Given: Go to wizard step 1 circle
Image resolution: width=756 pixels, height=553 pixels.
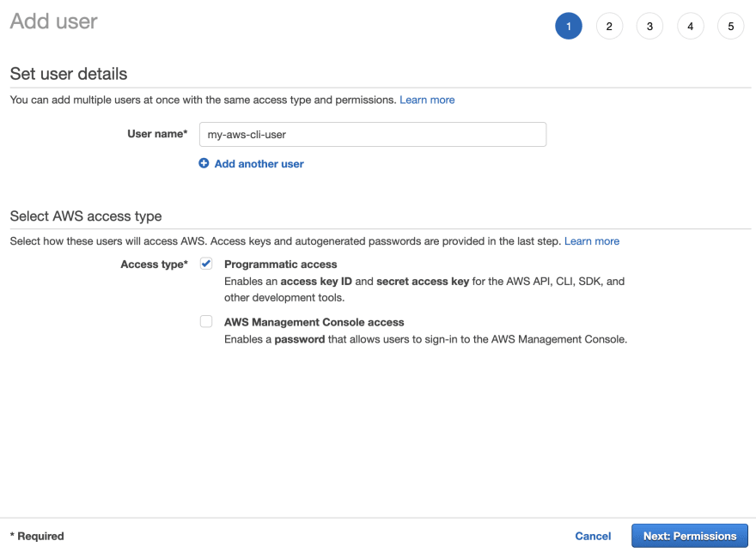Looking at the screenshot, I should pyautogui.click(x=569, y=26).
